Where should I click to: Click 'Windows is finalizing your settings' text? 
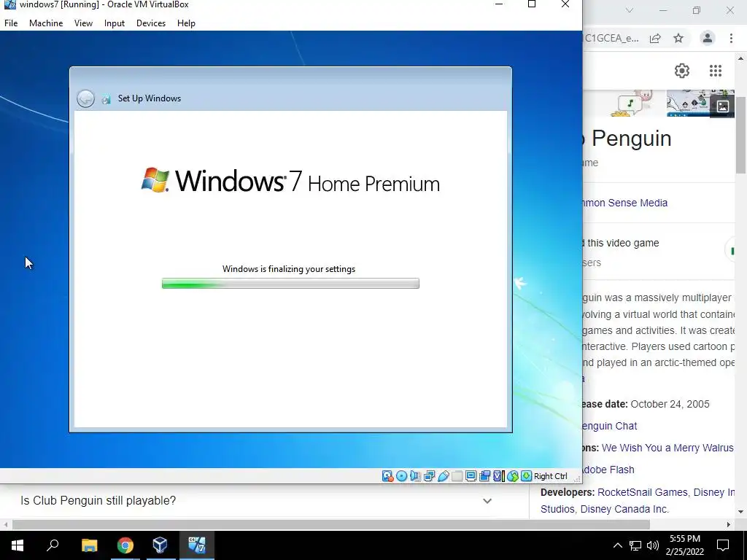coord(289,269)
